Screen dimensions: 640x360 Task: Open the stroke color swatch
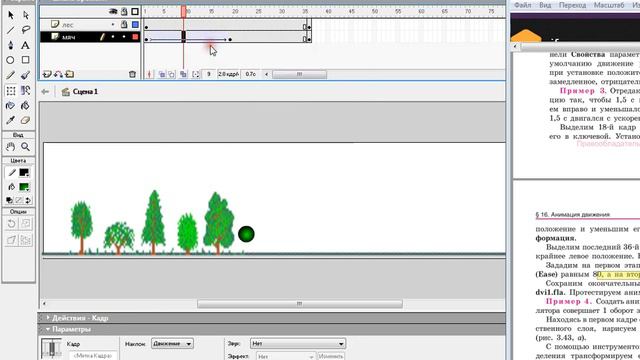[x=24, y=173]
